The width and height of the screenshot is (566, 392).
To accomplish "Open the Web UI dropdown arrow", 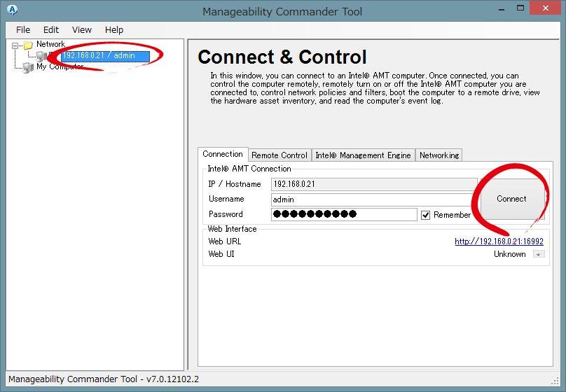I will coord(539,254).
